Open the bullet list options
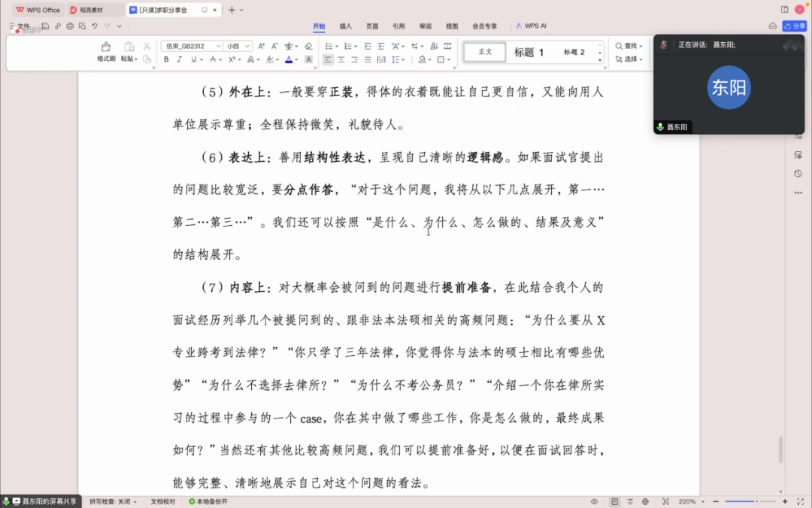 coord(330,46)
